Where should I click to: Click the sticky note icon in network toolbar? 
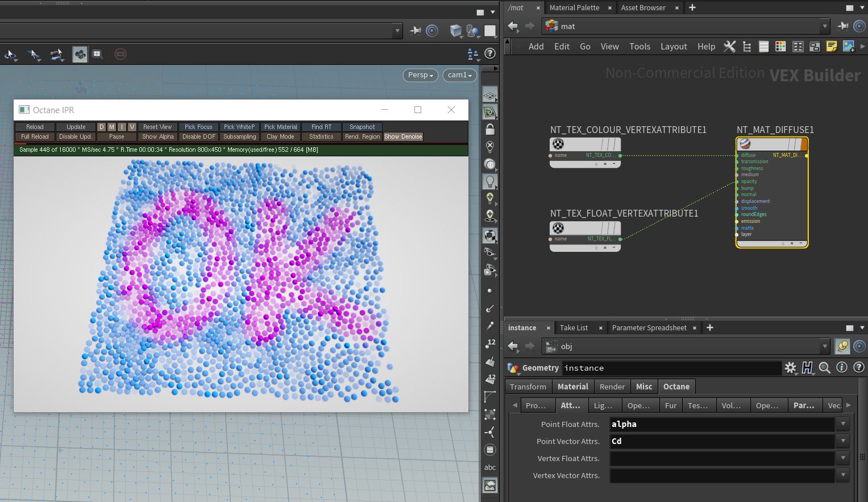(832, 47)
